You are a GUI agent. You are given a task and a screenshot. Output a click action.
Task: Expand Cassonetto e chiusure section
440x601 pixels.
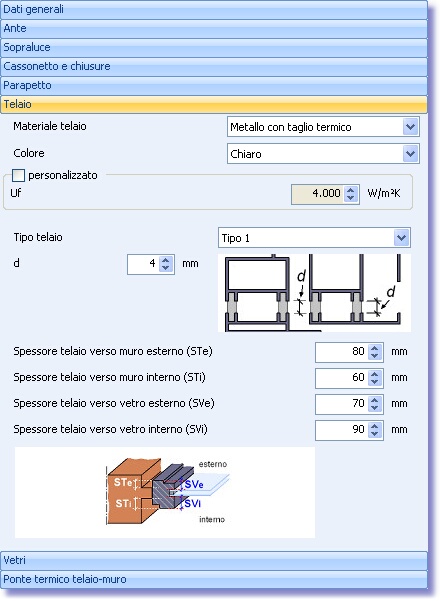click(x=214, y=67)
